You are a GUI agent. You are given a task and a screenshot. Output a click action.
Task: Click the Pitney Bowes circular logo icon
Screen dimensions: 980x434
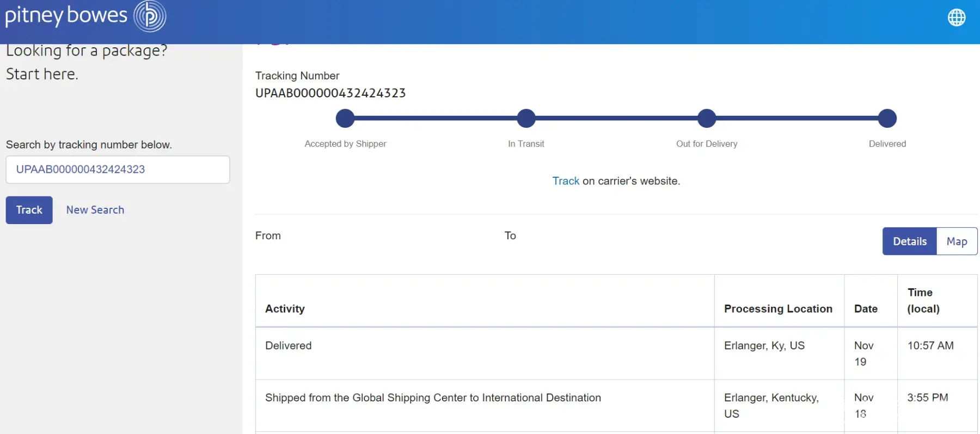(150, 16)
